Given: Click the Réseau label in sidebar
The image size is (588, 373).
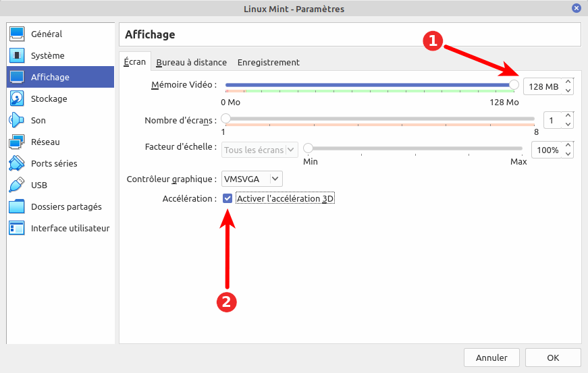Looking at the screenshot, I should [45, 142].
